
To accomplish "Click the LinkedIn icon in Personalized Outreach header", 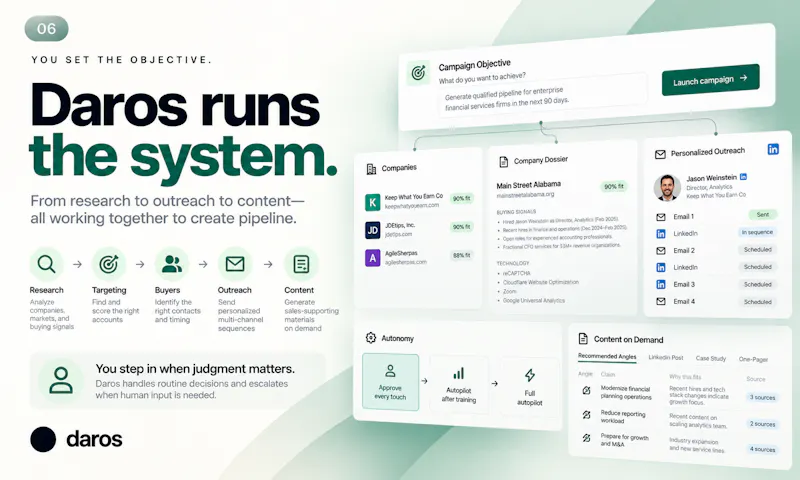I will point(773,149).
